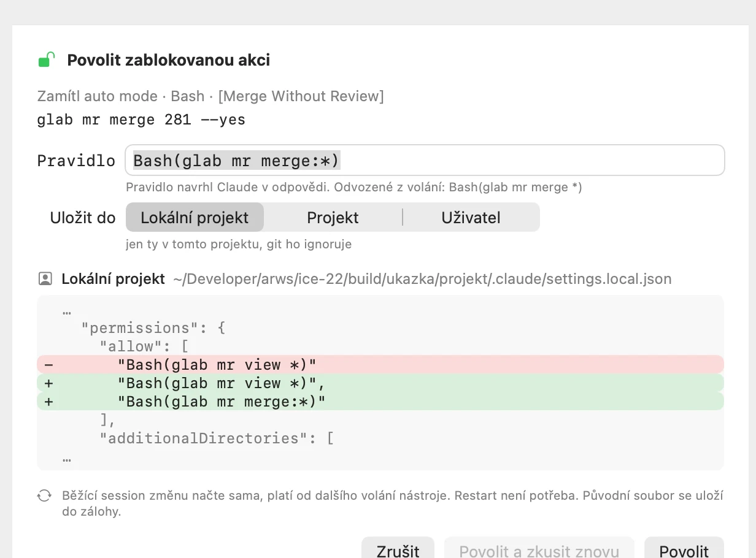The height and width of the screenshot is (558, 756).
Task: Click the added line Bash(glab mr merge:*)
Action: coord(380,401)
